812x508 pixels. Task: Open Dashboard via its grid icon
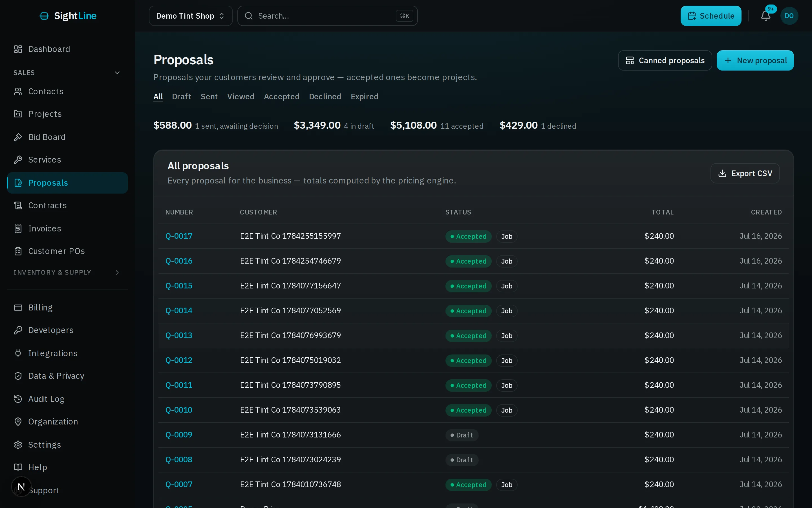tap(18, 49)
